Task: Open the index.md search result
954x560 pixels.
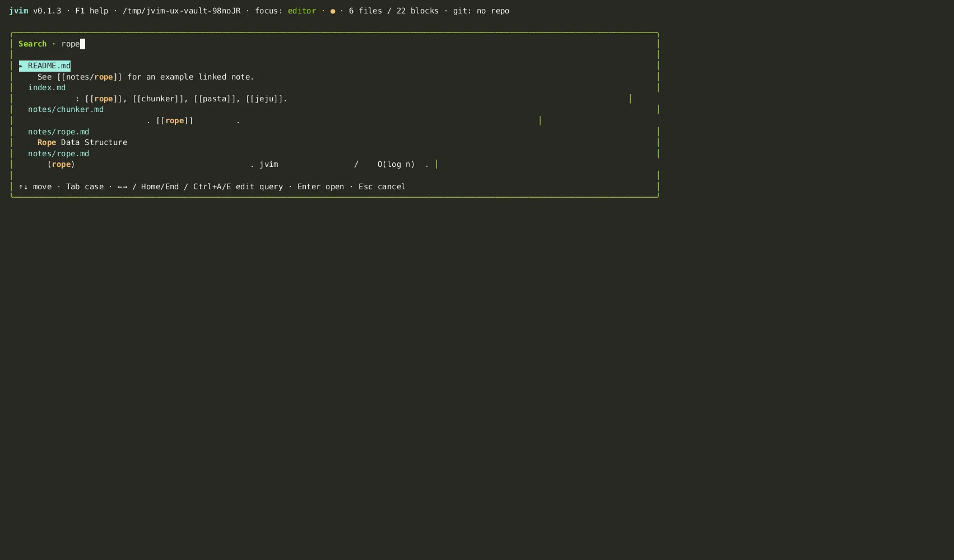Action: [x=47, y=87]
